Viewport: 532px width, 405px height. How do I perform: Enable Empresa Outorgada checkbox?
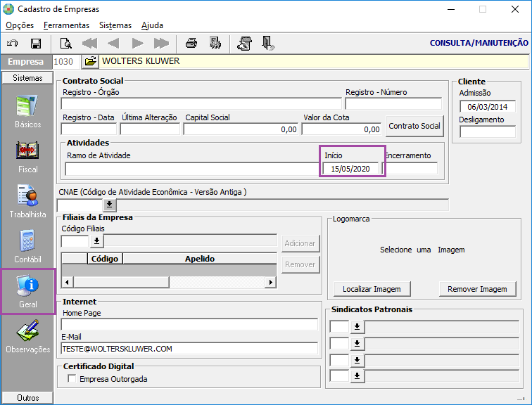[x=72, y=378]
